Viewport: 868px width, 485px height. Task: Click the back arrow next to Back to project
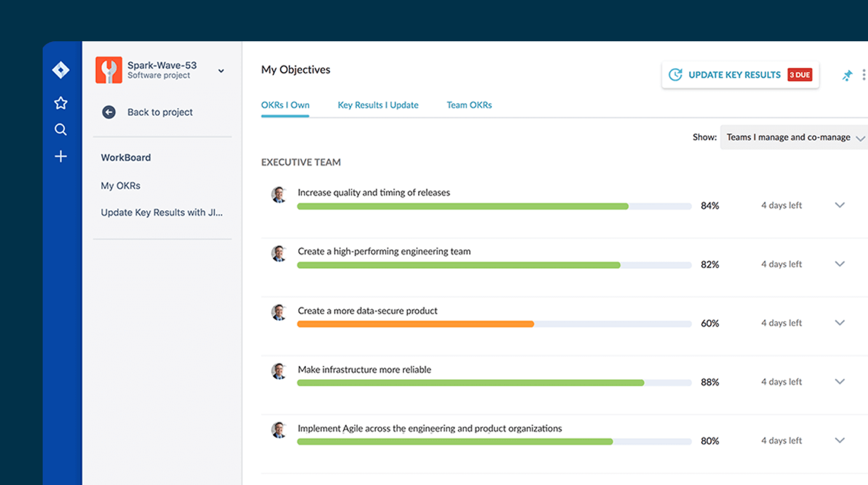point(109,112)
